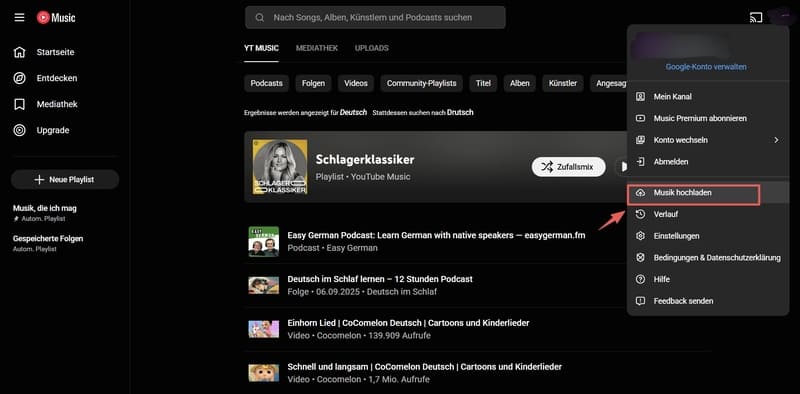
Task: Click the Zufallsmix button
Action: point(568,167)
